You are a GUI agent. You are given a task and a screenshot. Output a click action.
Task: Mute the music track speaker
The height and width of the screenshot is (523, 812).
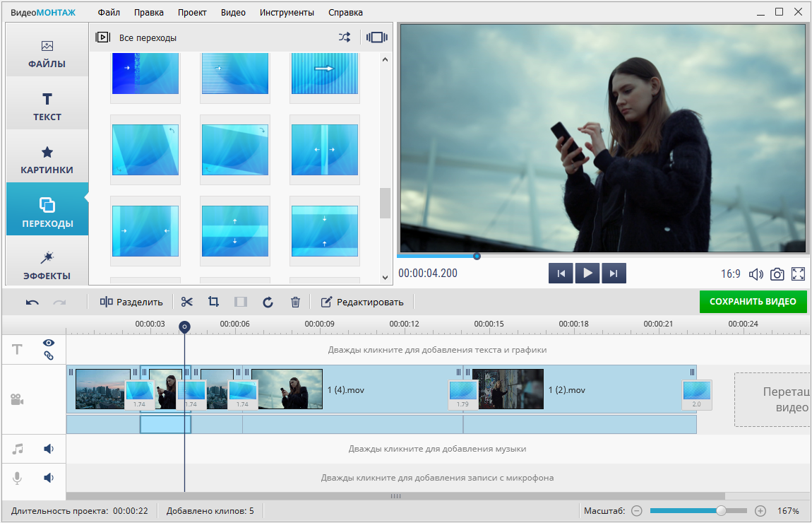[49, 449]
